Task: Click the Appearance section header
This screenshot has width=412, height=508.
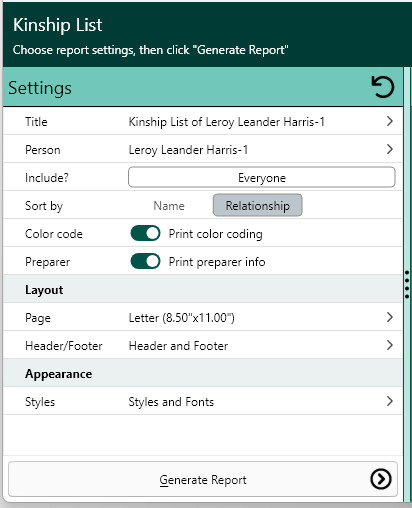Action: coord(203,373)
